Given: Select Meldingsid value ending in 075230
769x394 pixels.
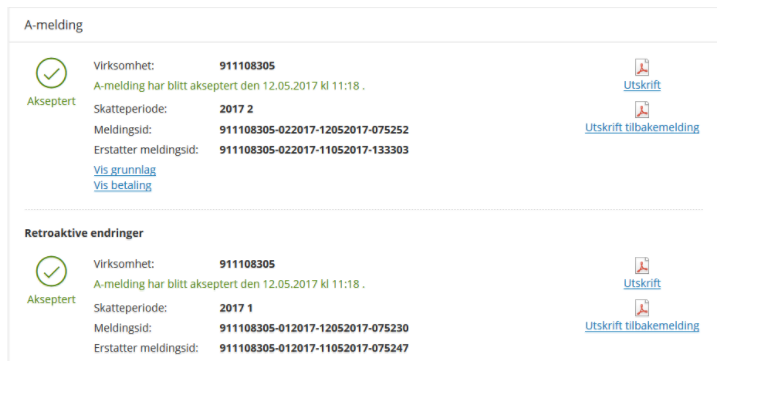Looking at the screenshot, I should coord(314,328).
